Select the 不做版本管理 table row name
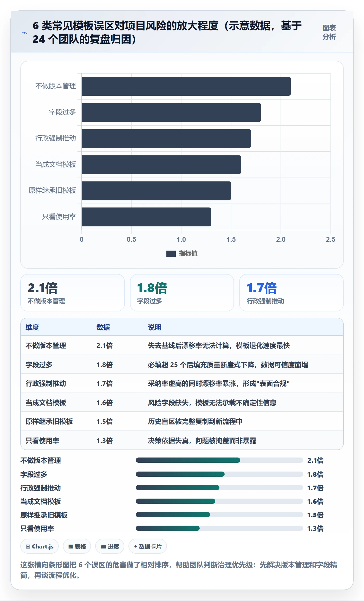 tap(46, 345)
